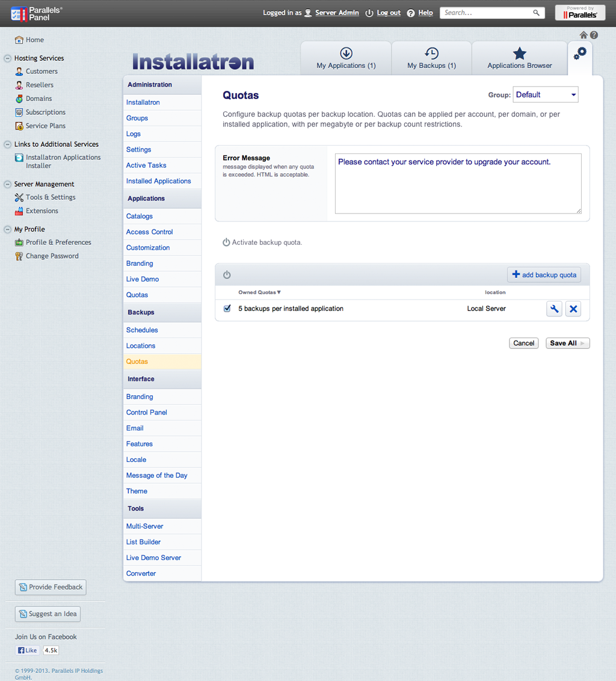Viewport: 616px width, 681px height.
Task: Click the Save All button
Action: click(x=568, y=343)
